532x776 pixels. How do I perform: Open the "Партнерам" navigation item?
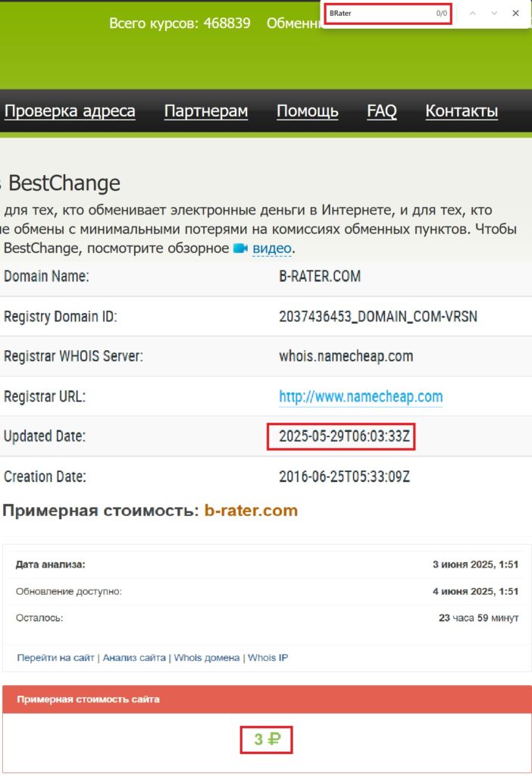(205, 111)
